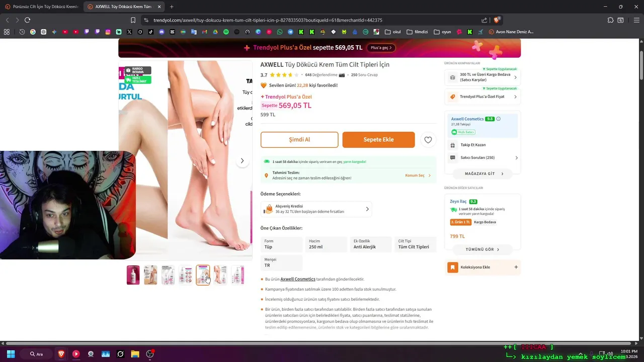Open the share icon in address bar
Viewport: 644px width, 362px height.
pyautogui.click(x=484, y=20)
